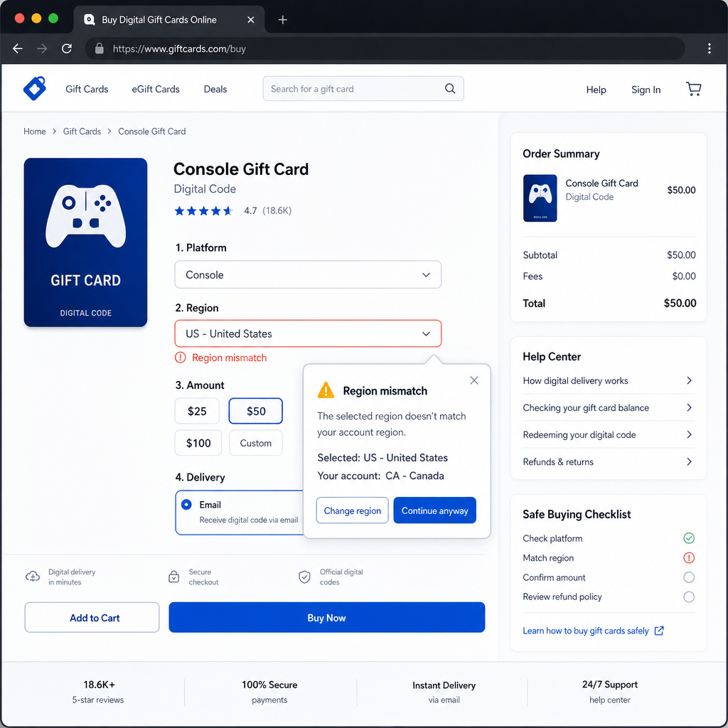The width and height of the screenshot is (728, 728).
Task: Click Change region button
Action: pyautogui.click(x=353, y=510)
